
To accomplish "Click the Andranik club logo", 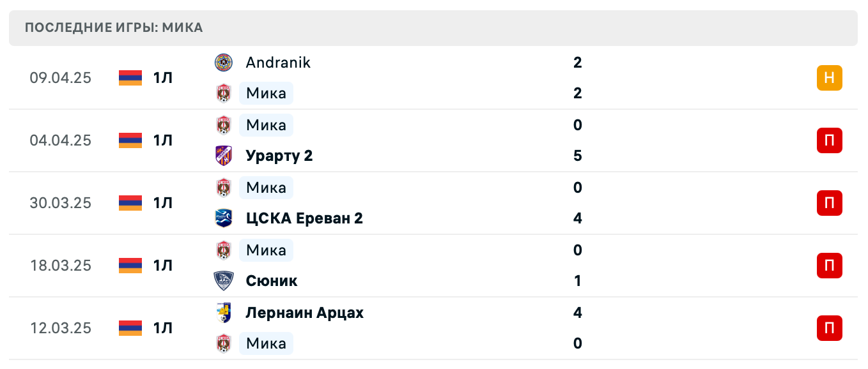I will (x=223, y=63).
